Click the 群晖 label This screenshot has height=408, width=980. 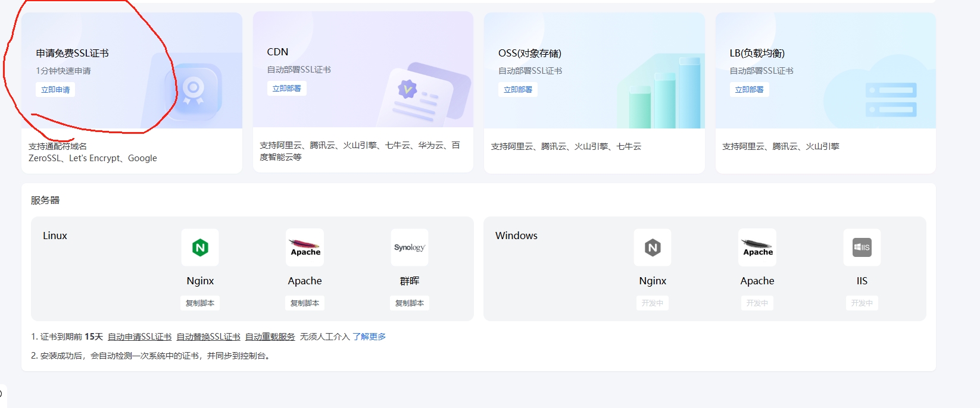pos(410,281)
